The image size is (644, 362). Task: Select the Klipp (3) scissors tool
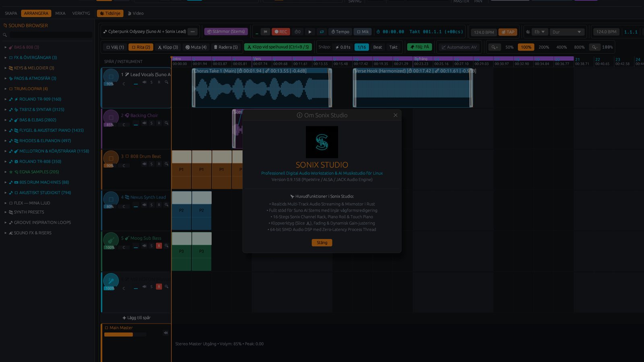(x=167, y=47)
